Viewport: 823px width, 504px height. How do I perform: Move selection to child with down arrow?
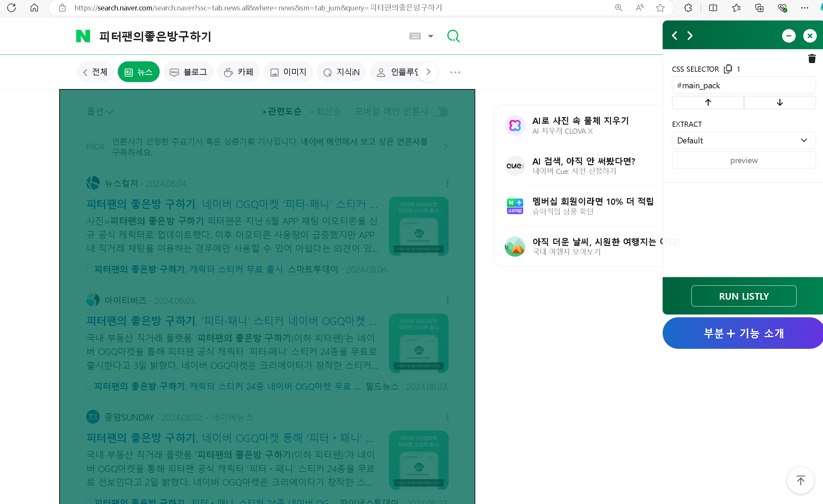(x=780, y=103)
